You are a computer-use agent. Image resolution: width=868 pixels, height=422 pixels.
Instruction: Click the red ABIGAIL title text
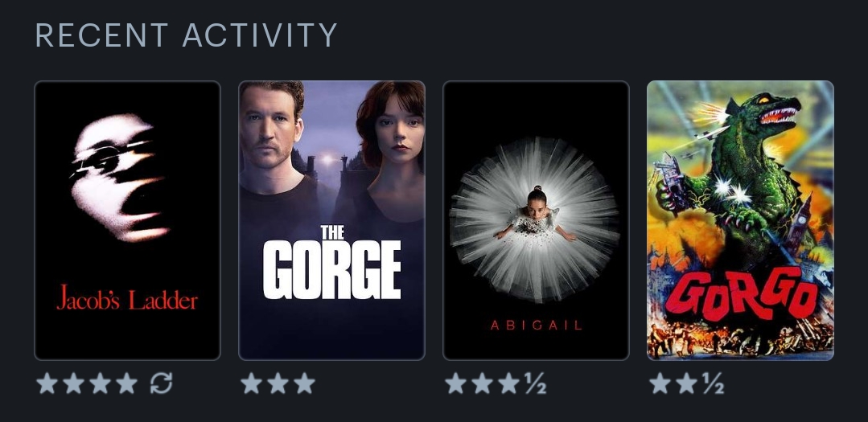click(536, 326)
